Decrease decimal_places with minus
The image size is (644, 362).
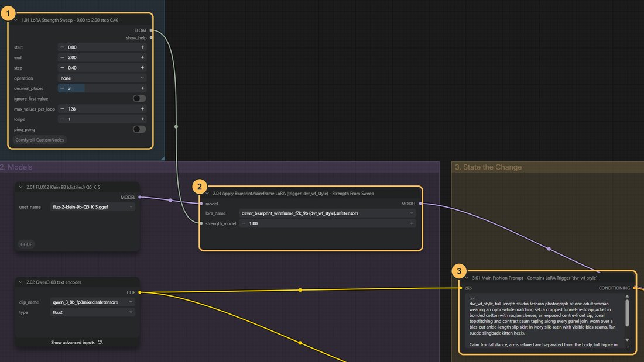[62, 88]
